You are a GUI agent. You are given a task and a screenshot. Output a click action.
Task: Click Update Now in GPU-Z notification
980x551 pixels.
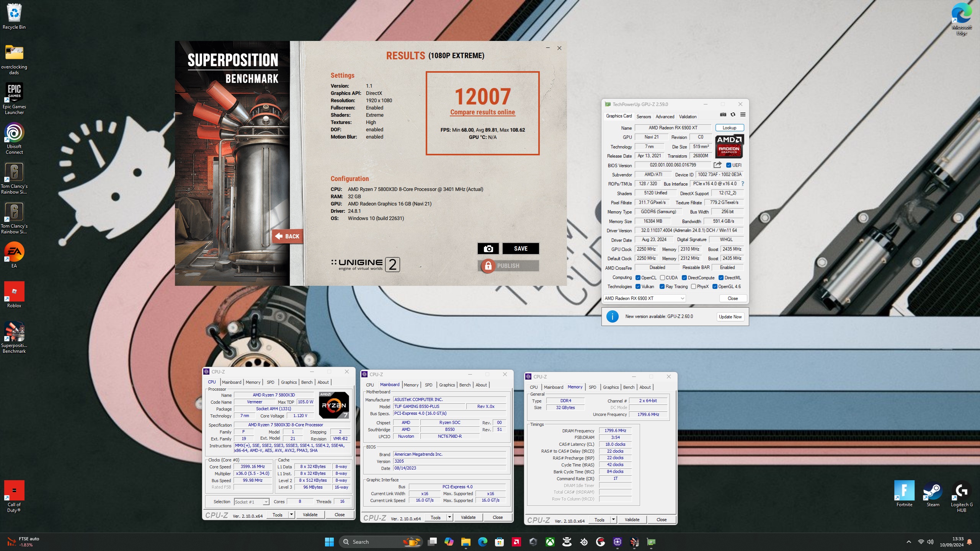[730, 317]
